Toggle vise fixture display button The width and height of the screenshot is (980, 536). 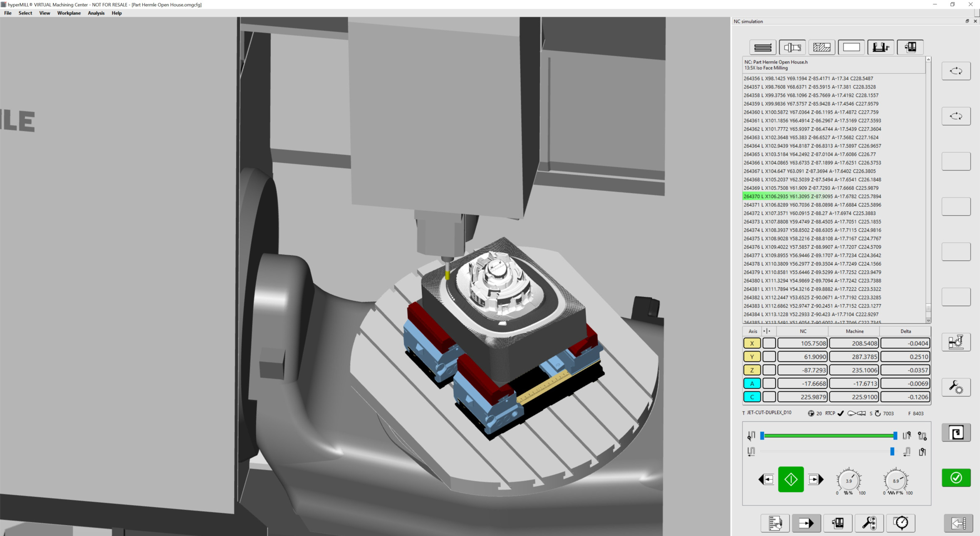[881, 47]
